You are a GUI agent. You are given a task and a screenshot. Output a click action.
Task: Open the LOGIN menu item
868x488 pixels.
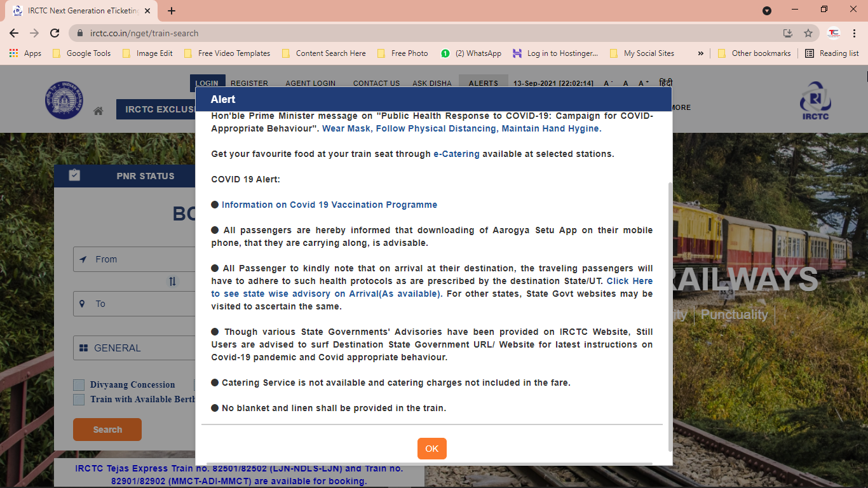tap(207, 83)
